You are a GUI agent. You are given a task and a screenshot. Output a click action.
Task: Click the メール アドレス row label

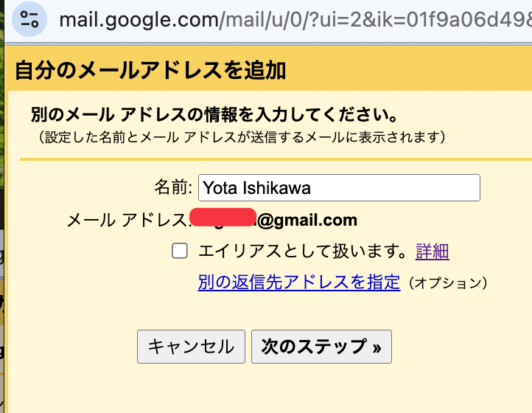[127, 220]
